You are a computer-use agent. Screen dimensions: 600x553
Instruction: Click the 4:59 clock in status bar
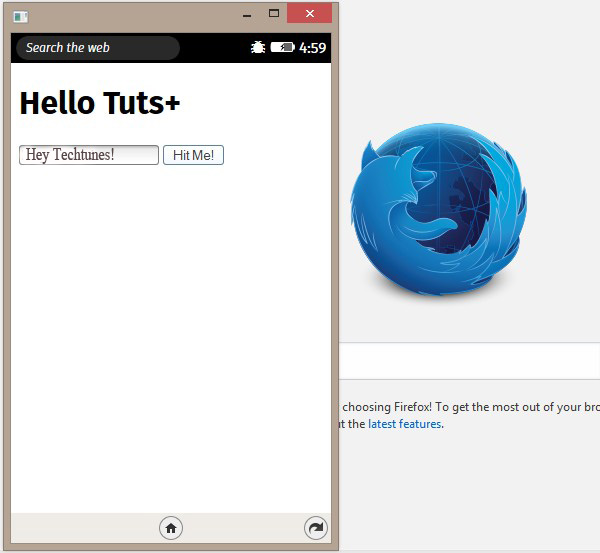point(313,48)
